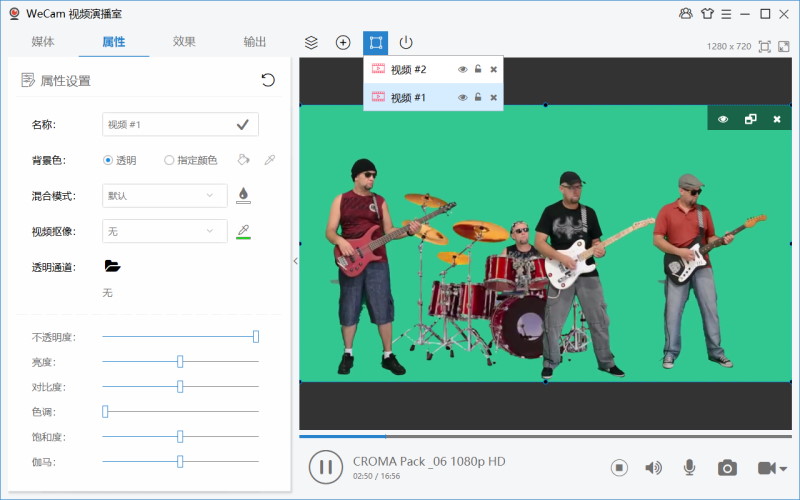Select the 透明 radio button

108,160
